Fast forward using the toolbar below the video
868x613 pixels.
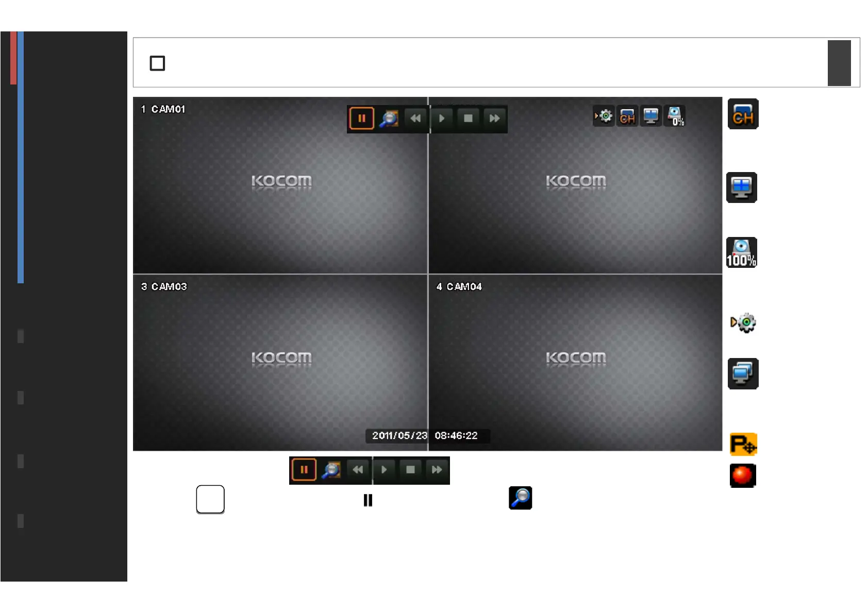[x=437, y=470]
